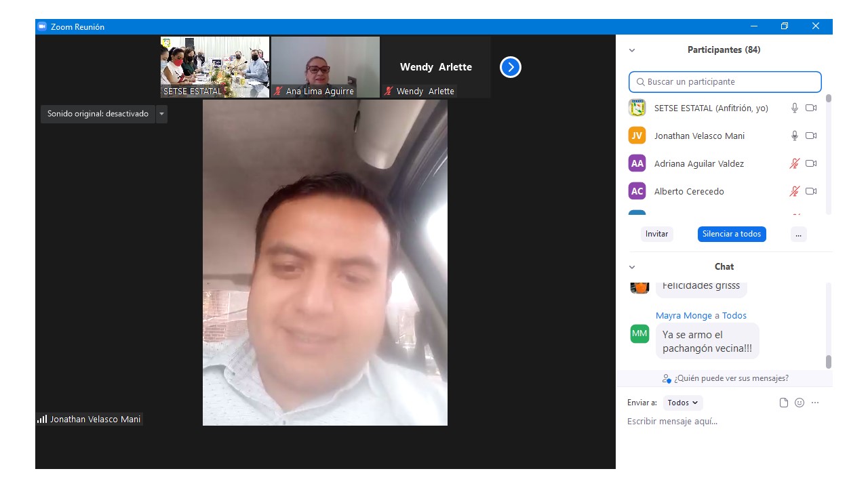The image size is (868, 488).
Task: Toggle Sonido original: desactivado button
Action: [x=98, y=114]
